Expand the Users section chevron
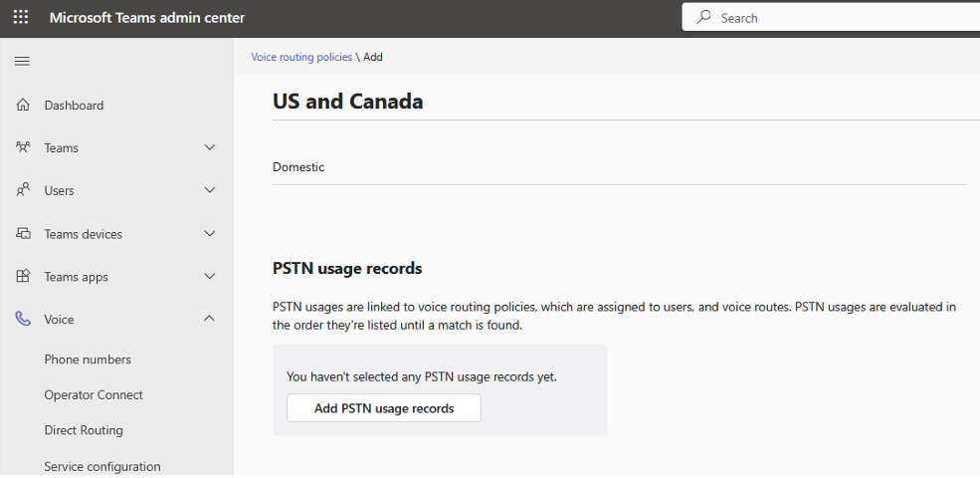 tap(209, 190)
